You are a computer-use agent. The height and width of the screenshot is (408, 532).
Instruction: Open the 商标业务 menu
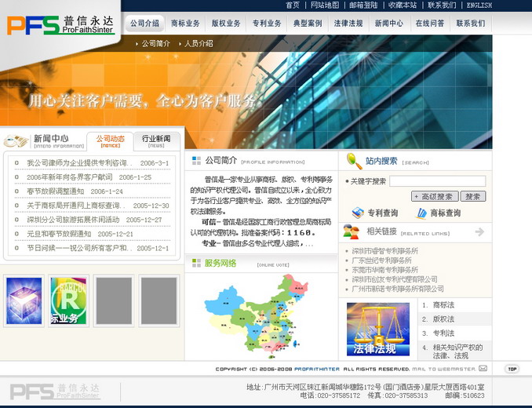coord(185,24)
